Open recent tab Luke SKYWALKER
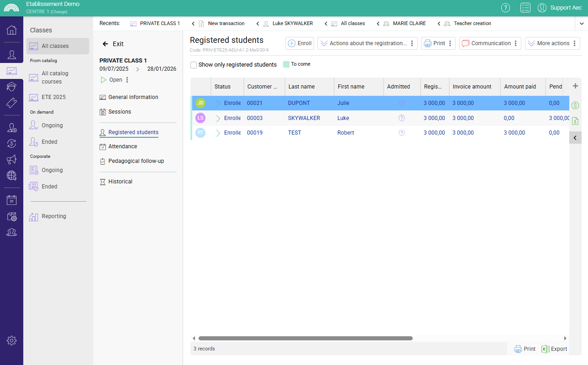The width and height of the screenshot is (588, 365). pos(288,24)
